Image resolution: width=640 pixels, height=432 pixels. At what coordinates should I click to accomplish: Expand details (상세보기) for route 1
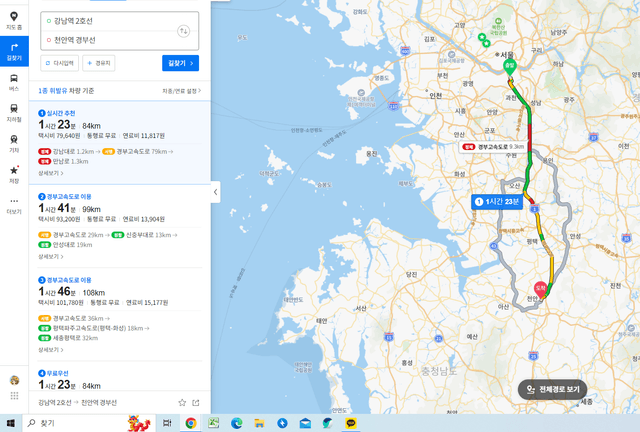tap(51, 173)
